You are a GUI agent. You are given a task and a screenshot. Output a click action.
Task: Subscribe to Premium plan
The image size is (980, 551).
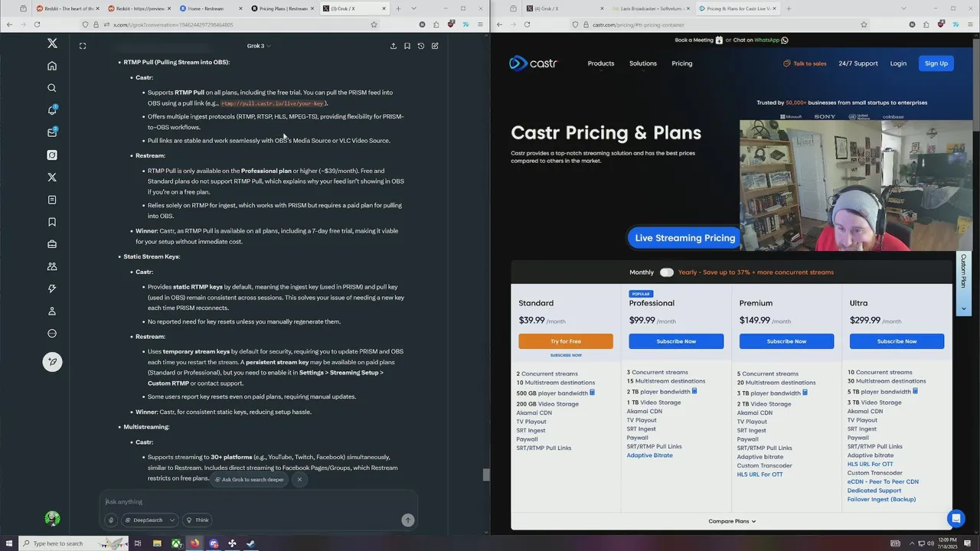tap(786, 341)
